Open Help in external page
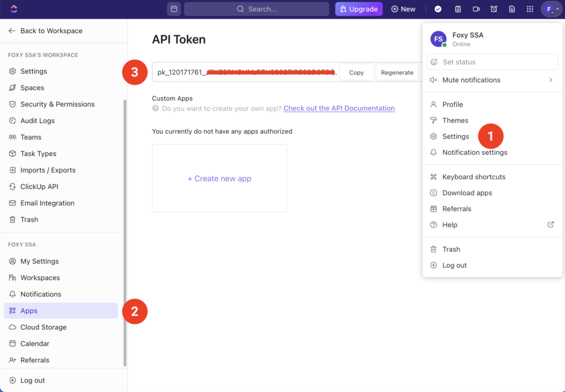Viewport: 565px width, 392px height. (550, 225)
